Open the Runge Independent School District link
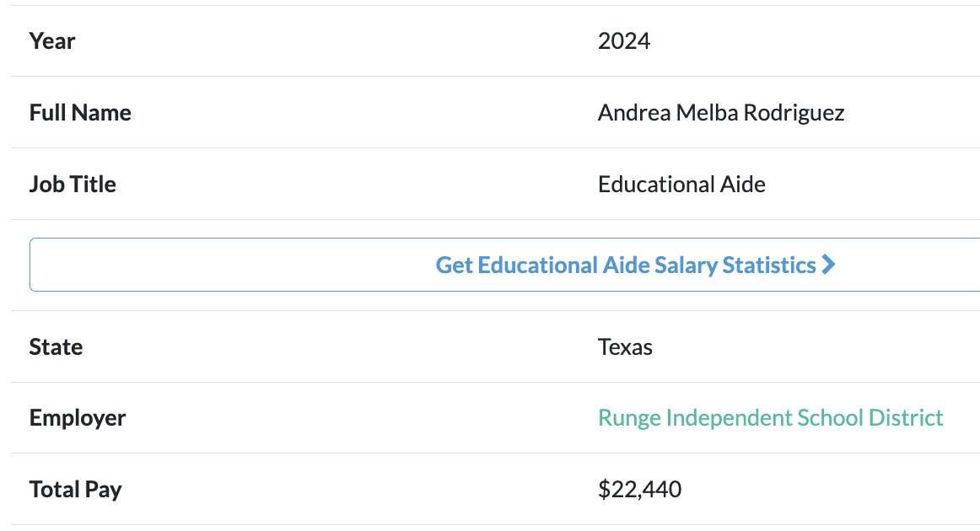The image size is (980, 531). [770, 418]
